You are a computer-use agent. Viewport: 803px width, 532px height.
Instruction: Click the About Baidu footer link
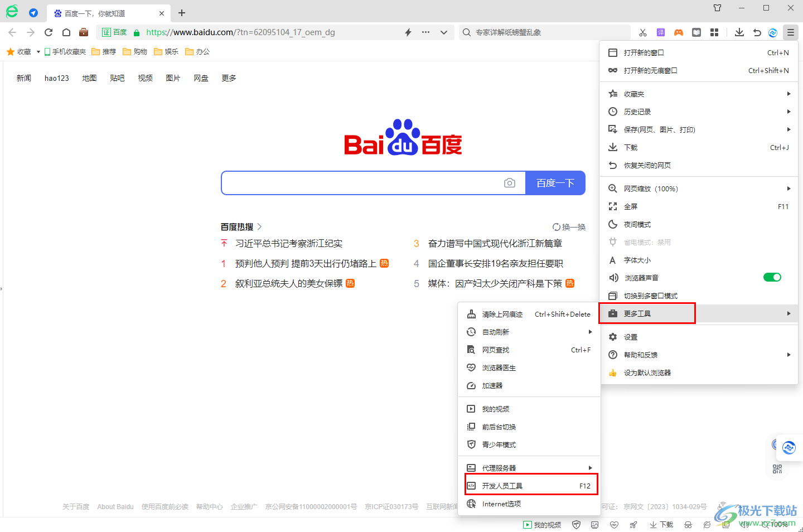point(115,507)
